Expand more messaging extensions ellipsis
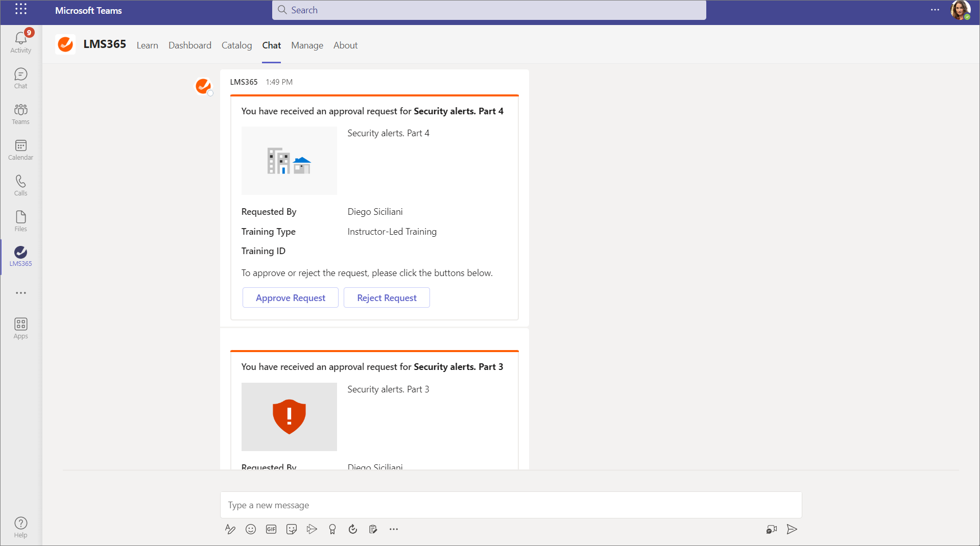 coord(393,529)
